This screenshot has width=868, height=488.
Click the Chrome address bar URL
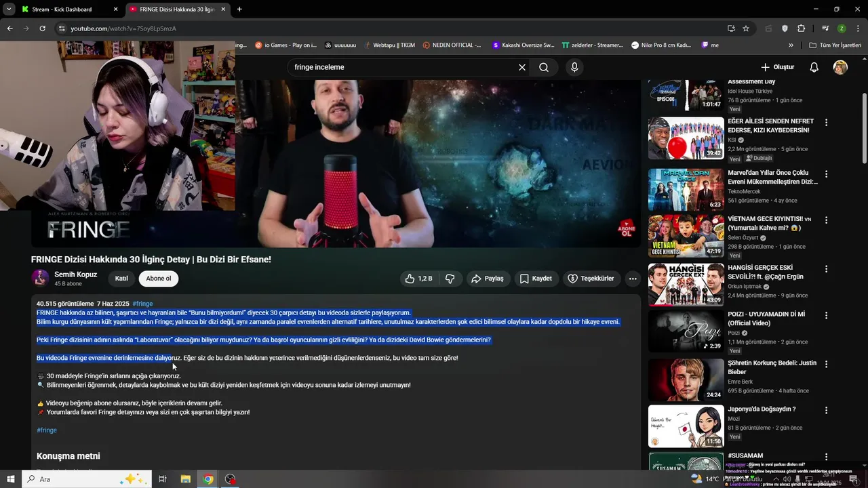(123, 28)
